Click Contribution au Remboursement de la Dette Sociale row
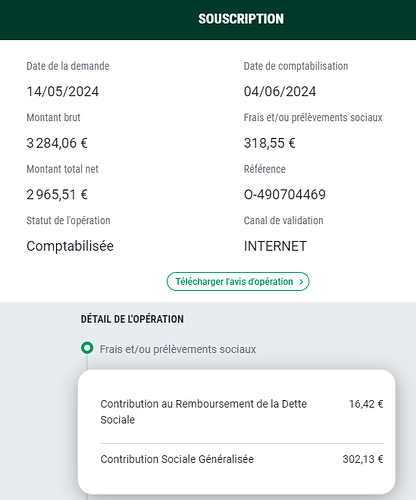 click(242, 412)
